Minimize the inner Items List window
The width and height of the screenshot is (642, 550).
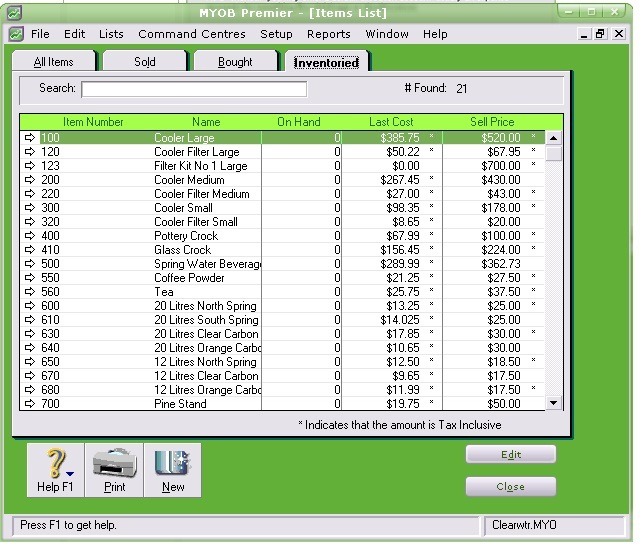tap(584, 34)
